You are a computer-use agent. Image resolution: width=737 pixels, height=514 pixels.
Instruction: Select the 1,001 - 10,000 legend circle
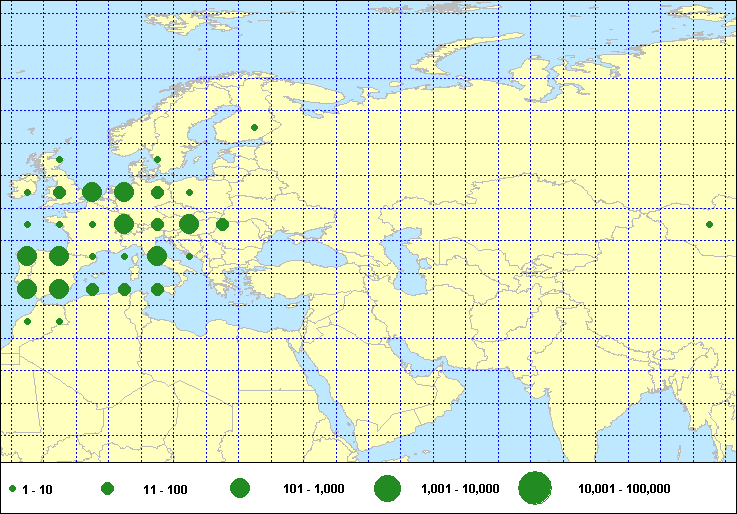(387, 488)
